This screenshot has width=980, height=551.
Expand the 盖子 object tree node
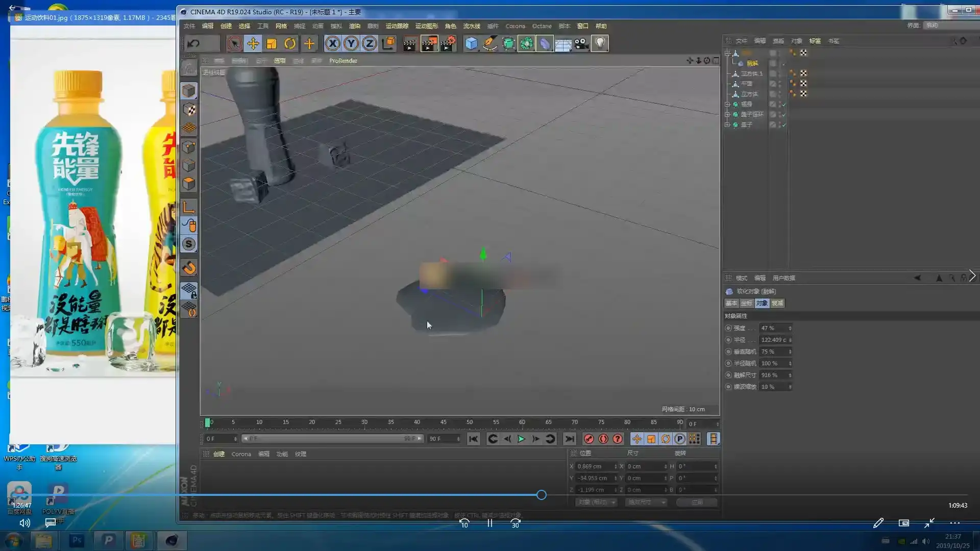pyautogui.click(x=727, y=124)
